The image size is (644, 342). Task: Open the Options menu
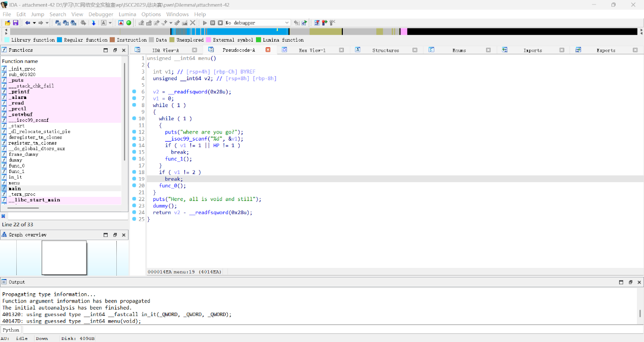(x=151, y=14)
